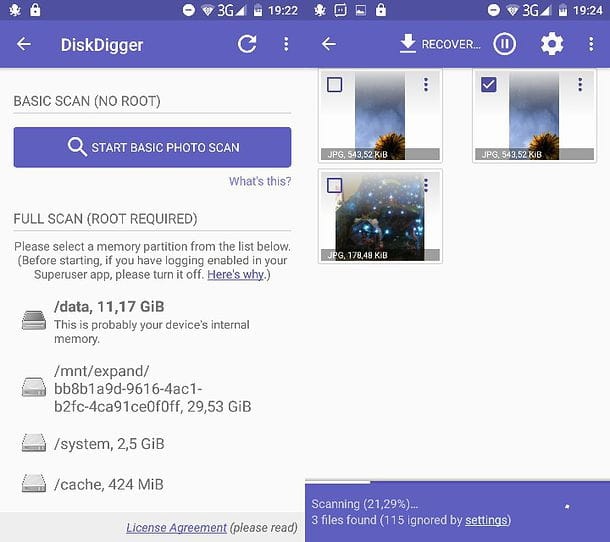Select the /cache partition drive icon
This screenshot has height=542, width=610.
point(34,483)
